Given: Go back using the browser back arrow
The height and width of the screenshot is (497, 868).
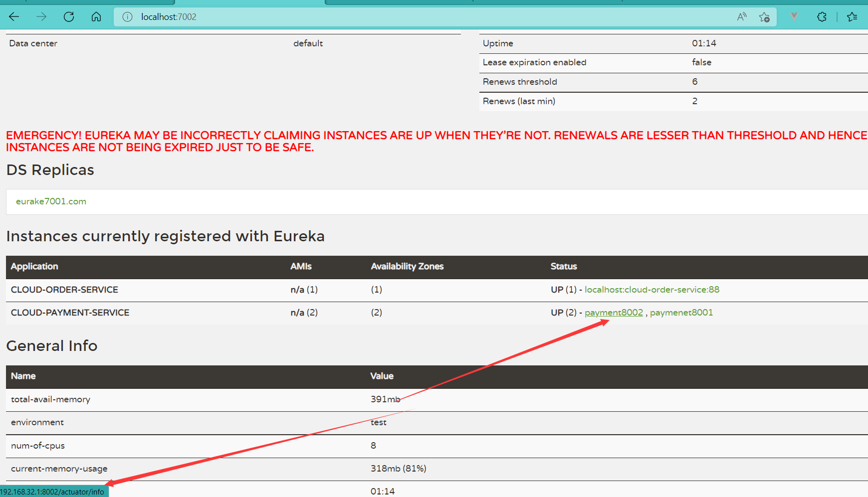Looking at the screenshot, I should point(14,17).
